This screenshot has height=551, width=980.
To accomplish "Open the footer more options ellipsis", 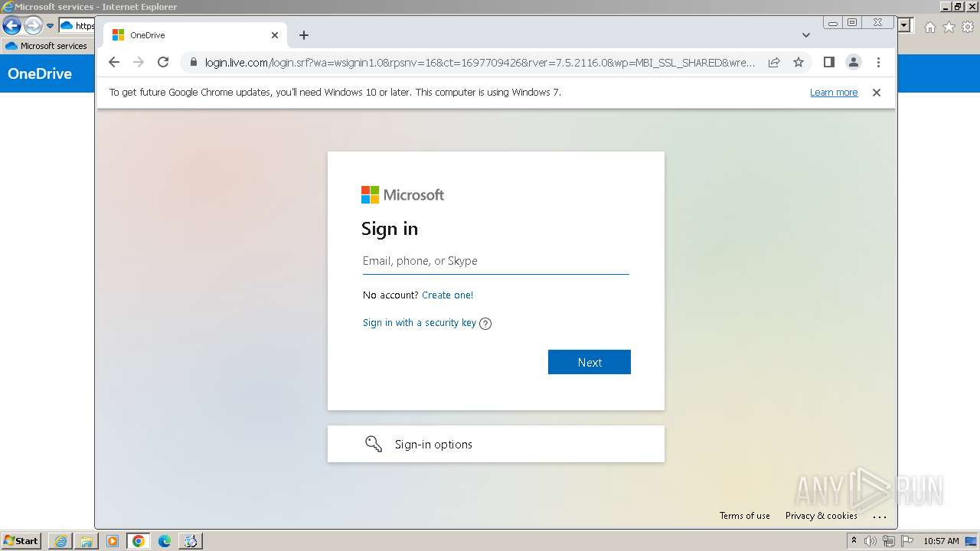I will point(880,517).
